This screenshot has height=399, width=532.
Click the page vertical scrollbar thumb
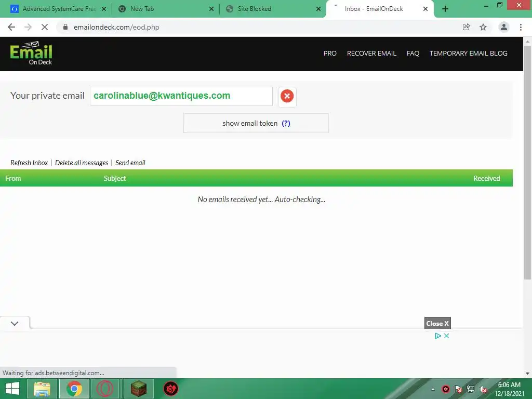coord(527,162)
